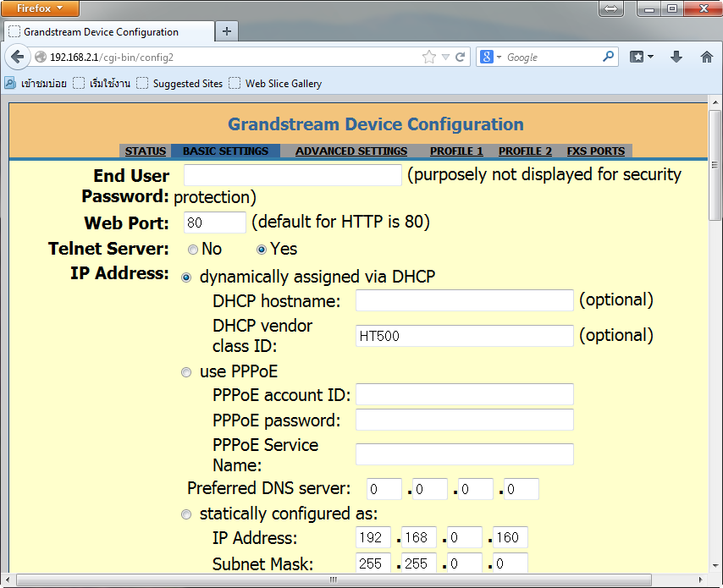
Task: Go to PROFILE 2 page
Action: pos(525,151)
